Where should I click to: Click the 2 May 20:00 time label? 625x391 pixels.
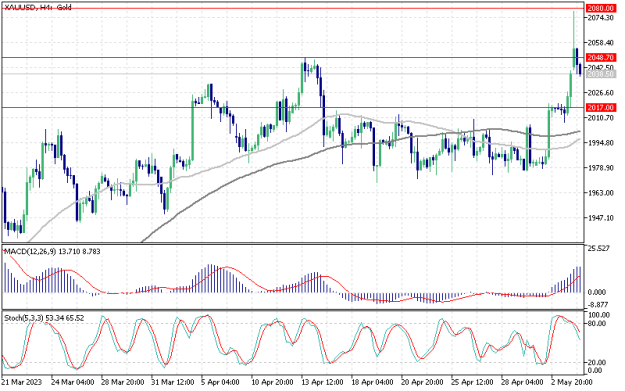click(572, 382)
